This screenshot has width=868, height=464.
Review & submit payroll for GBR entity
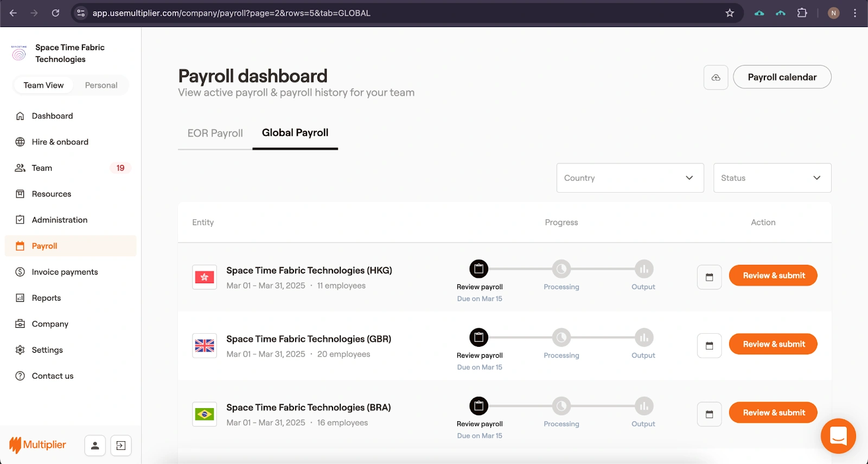773,344
